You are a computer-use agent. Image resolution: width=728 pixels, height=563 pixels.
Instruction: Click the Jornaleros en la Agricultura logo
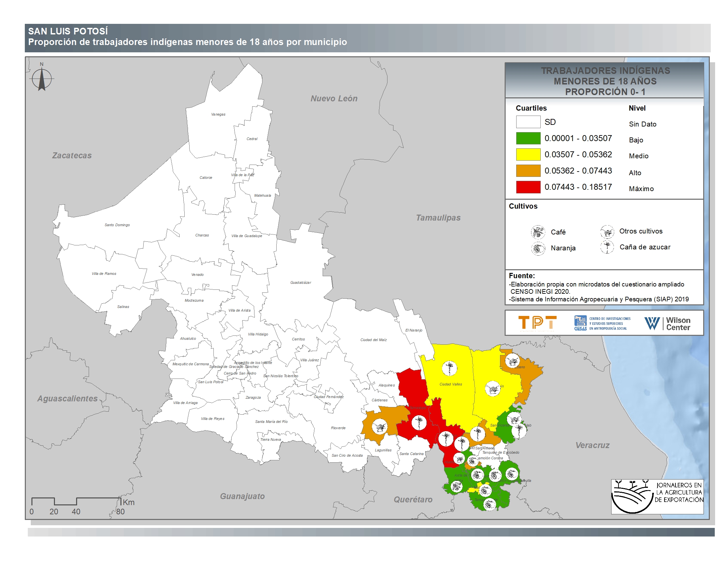click(657, 497)
